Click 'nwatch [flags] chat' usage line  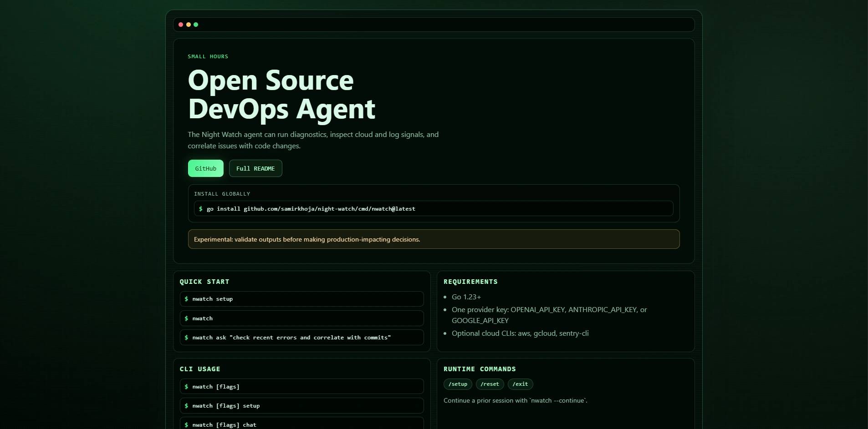[x=301, y=424]
